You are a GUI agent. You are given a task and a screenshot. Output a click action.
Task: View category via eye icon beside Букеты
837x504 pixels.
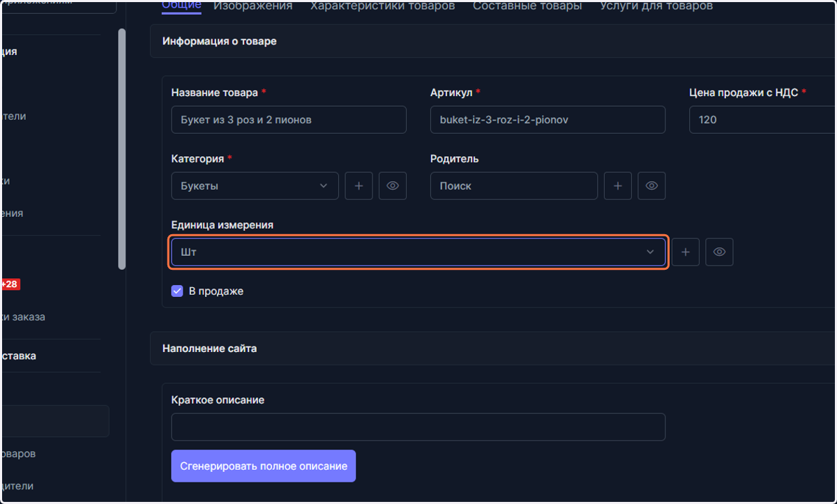(393, 186)
